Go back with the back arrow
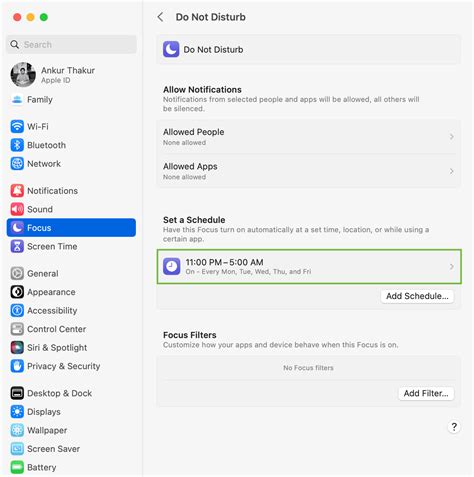The width and height of the screenshot is (474, 477). click(x=160, y=17)
